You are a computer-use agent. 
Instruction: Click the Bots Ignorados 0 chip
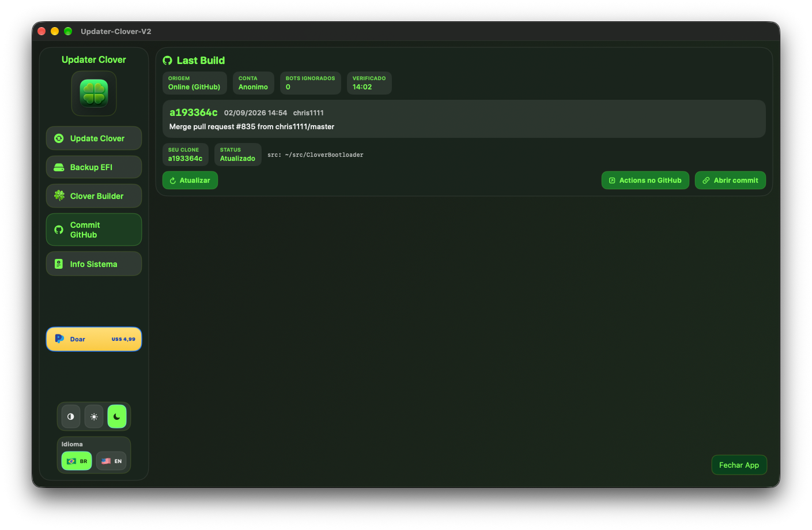[x=310, y=83]
